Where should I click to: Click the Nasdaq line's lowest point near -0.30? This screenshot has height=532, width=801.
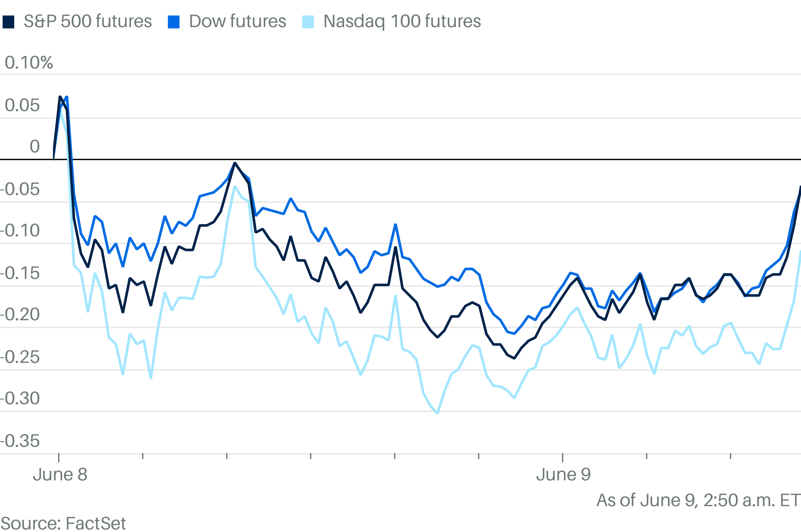coord(437,413)
